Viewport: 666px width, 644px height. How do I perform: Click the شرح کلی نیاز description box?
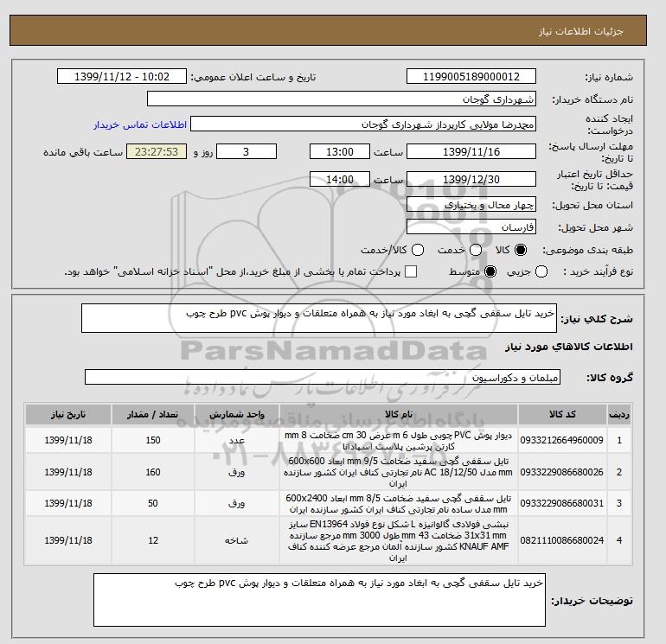[x=319, y=318]
